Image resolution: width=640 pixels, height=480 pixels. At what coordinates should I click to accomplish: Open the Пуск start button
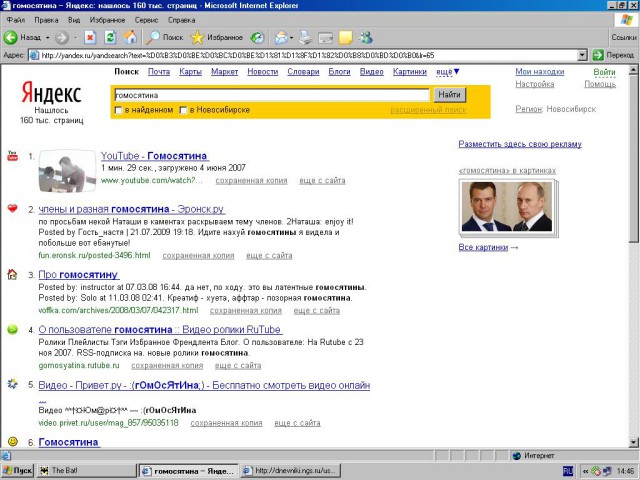(x=18, y=471)
